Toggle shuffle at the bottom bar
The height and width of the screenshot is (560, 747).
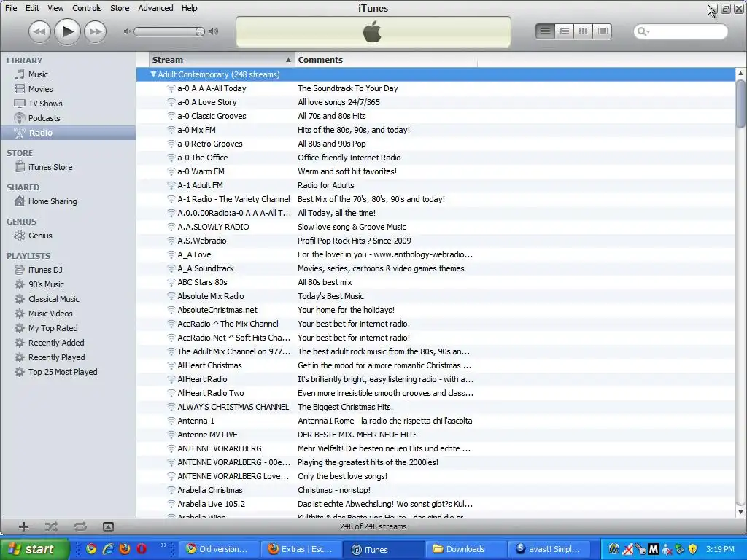pyautogui.click(x=52, y=526)
